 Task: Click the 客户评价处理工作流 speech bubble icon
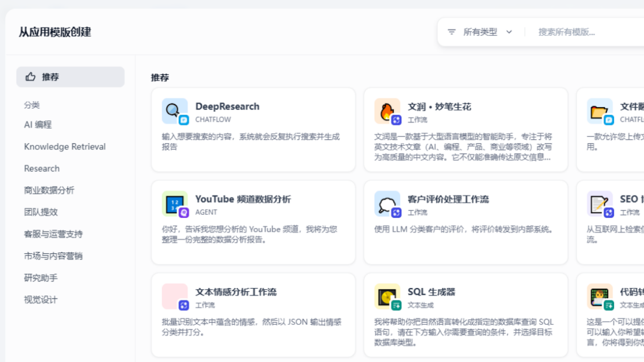point(387,204)
